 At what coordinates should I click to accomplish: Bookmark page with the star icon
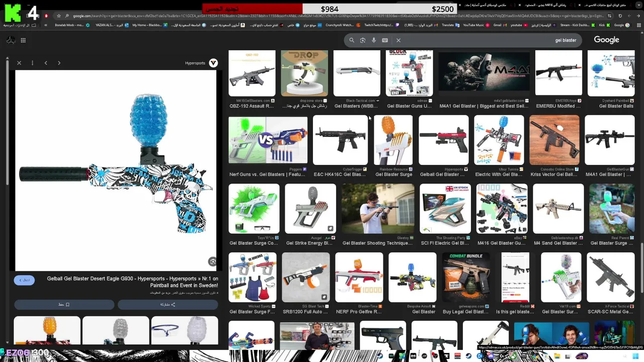[59, 16]
